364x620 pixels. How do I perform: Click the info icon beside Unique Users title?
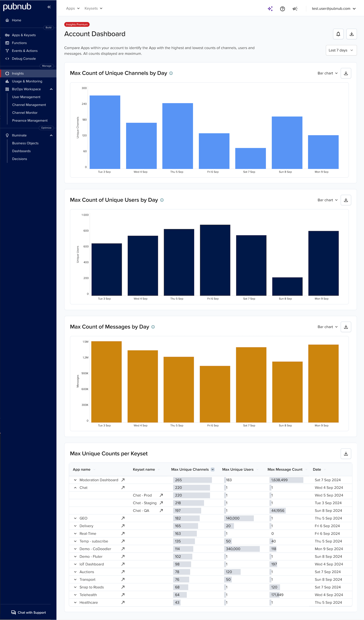[162, 200]
